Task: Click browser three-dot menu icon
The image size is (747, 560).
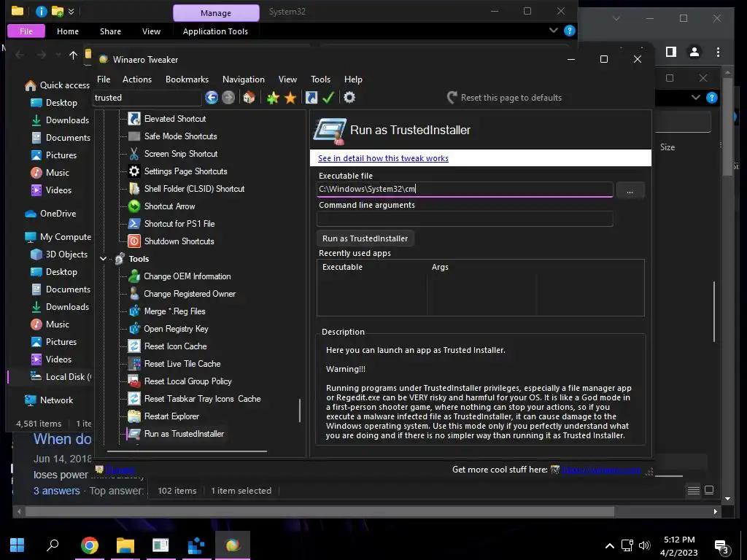Action: coord(718,52)
